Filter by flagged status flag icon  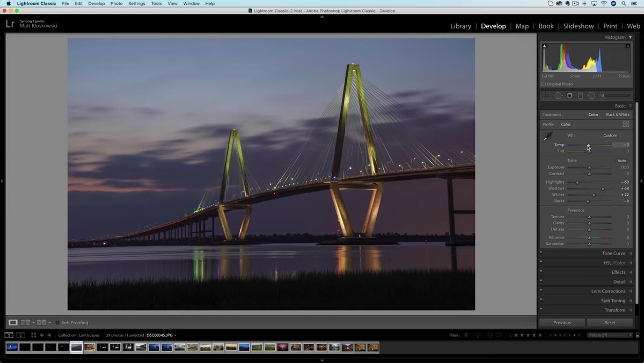(465, 335)
